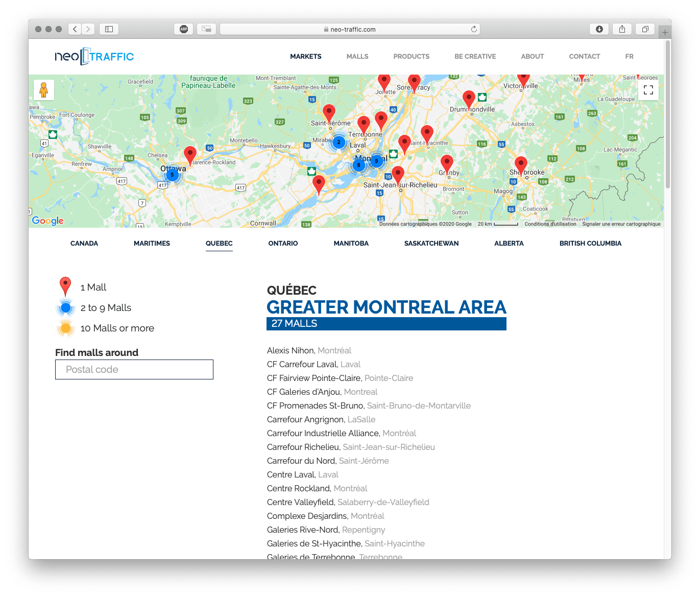Click the Street View pegman icon
This screenshot has width=700, height=597.
[44, 90]
